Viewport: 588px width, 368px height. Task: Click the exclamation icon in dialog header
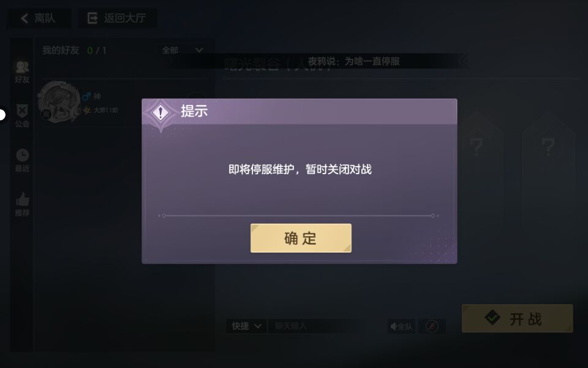160,112
